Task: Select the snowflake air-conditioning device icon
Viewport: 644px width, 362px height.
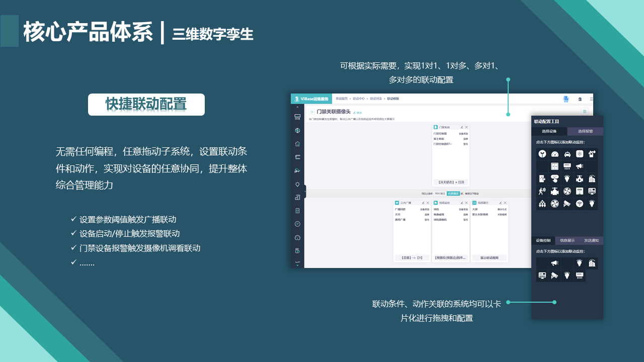Action: click(x=580, y=154)
